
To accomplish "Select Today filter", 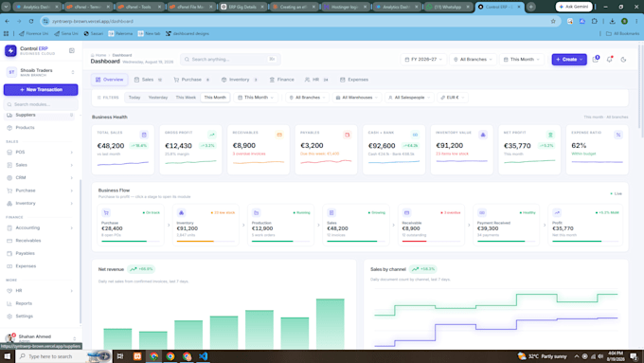I will (x=134, y=98).
